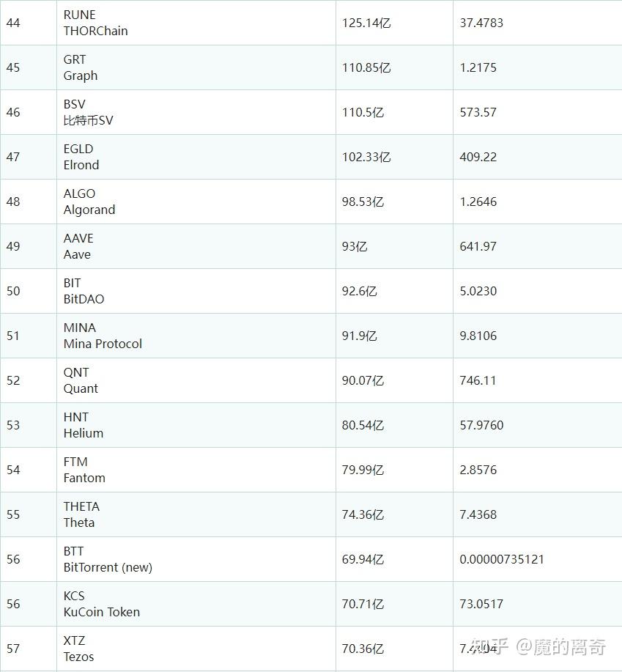622x672 pixels.
Task: Select THETA Theta price 7.4368
Action: [478, 514]
